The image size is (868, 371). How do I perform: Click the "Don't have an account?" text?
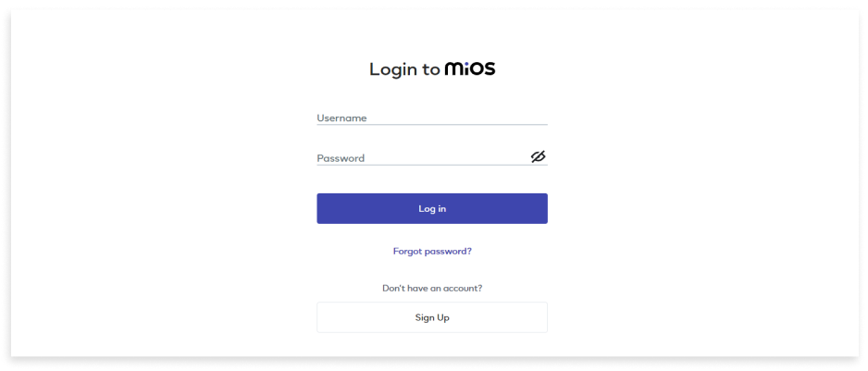point(432,289)
